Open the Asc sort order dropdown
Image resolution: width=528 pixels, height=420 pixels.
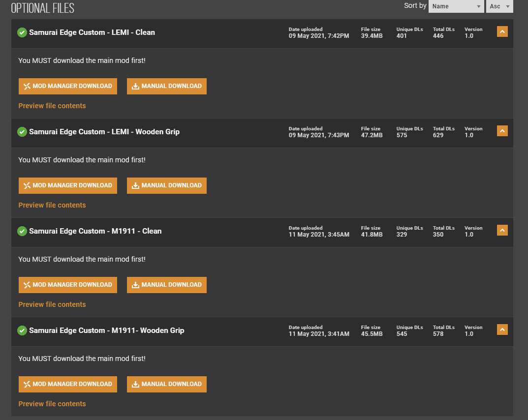tap(499, 6)
